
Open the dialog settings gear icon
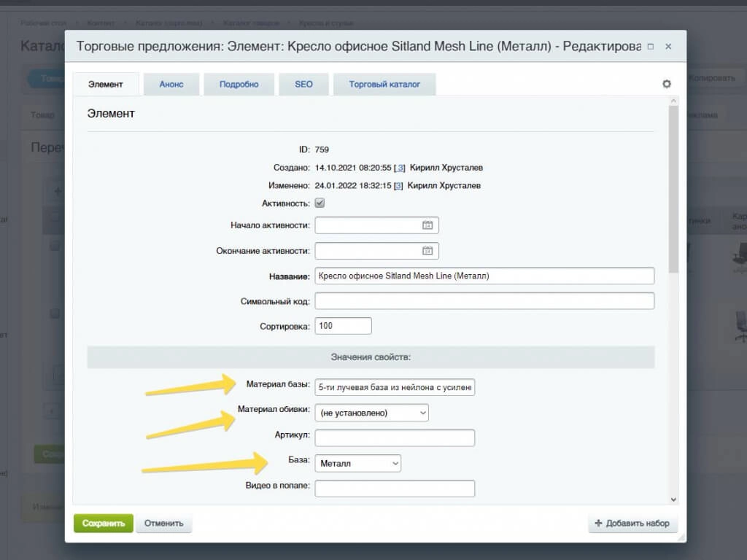point(667,84)
